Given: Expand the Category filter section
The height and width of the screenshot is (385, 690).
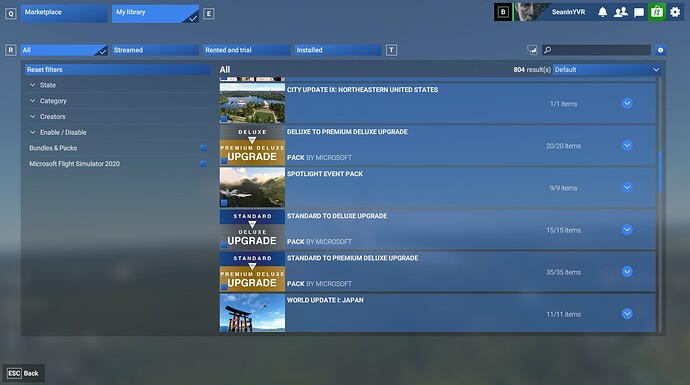Looking at the screenshot, I should click(118, 101).
